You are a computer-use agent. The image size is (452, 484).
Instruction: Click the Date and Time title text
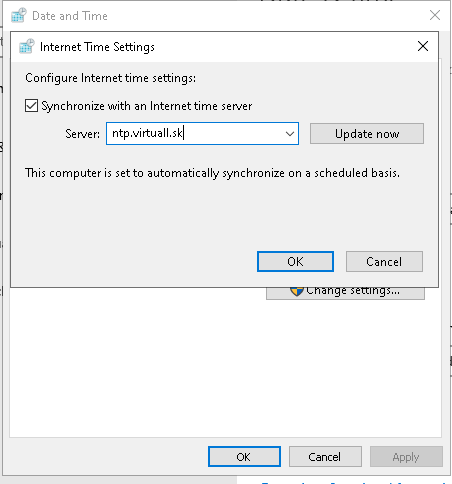tap(70, 16)
